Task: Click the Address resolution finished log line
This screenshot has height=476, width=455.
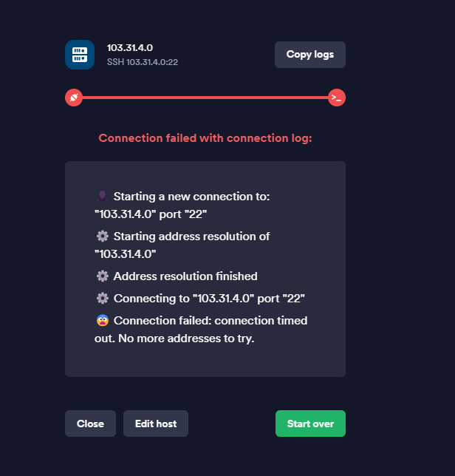Action: [177, 276]
